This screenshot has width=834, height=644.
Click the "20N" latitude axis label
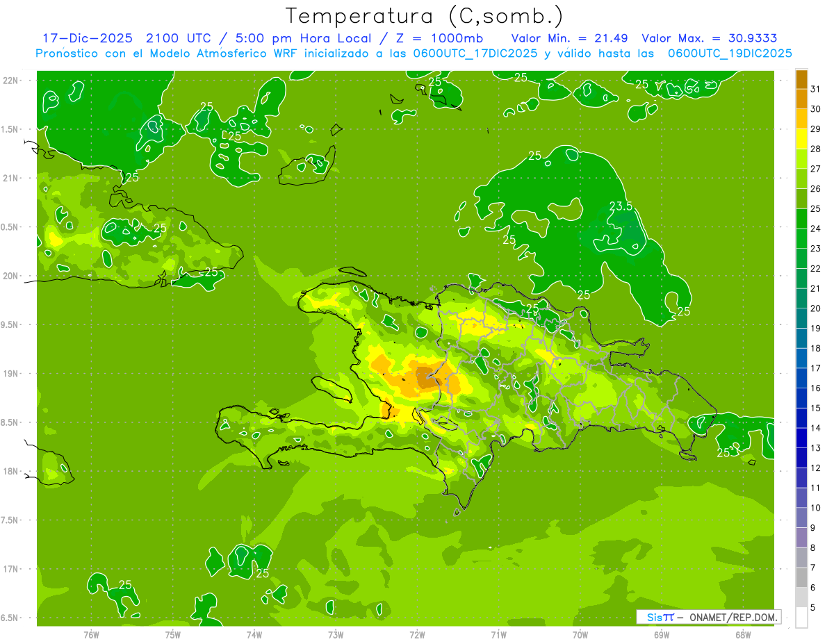coord(10,276)
